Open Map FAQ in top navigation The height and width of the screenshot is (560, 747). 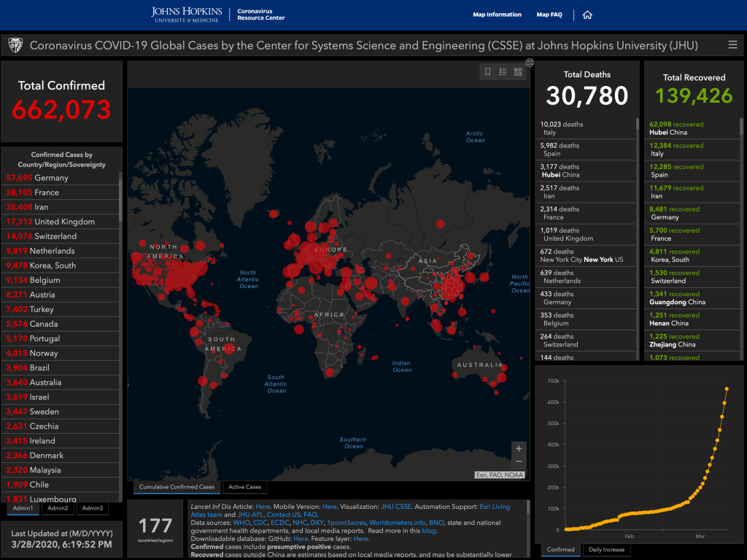tap(549, 15)
